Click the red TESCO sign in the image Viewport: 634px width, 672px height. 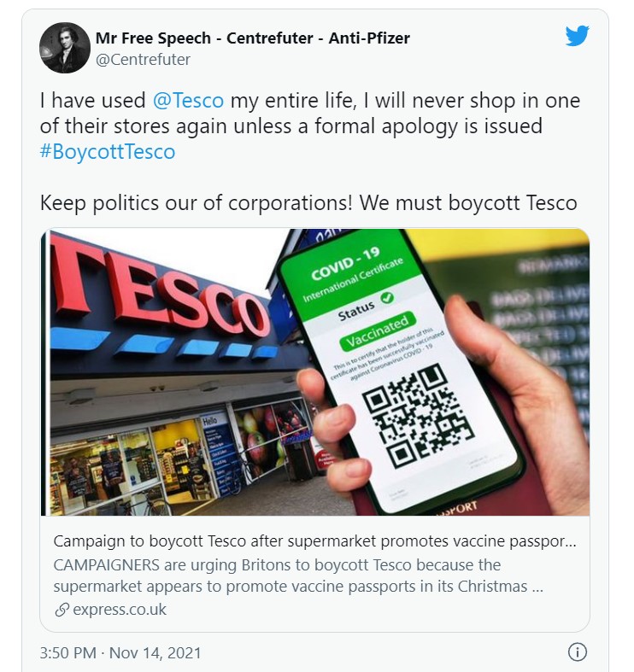(161, 291)
